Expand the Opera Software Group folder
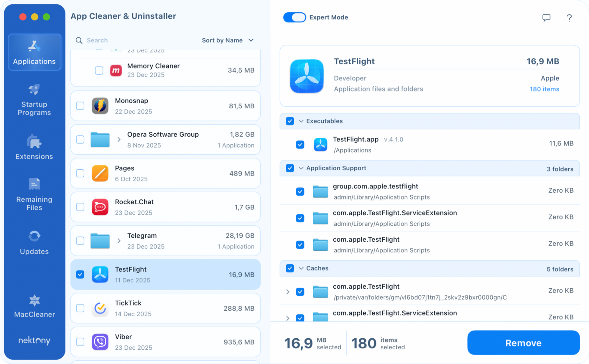Screen dimensions: 589x364 119,140
